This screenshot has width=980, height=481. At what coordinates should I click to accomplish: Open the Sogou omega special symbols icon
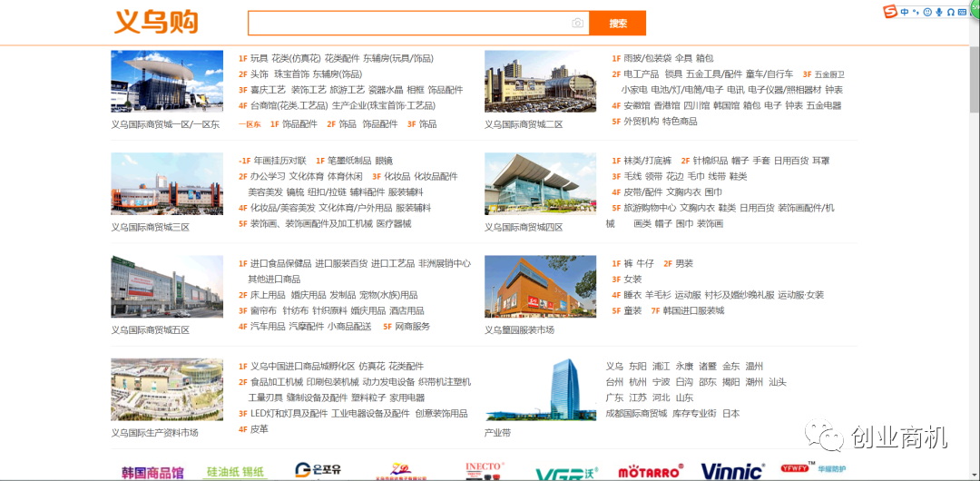tap(950, 12)
